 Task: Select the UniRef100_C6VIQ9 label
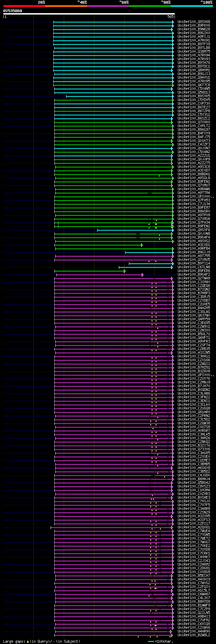[x=194, y=624]
